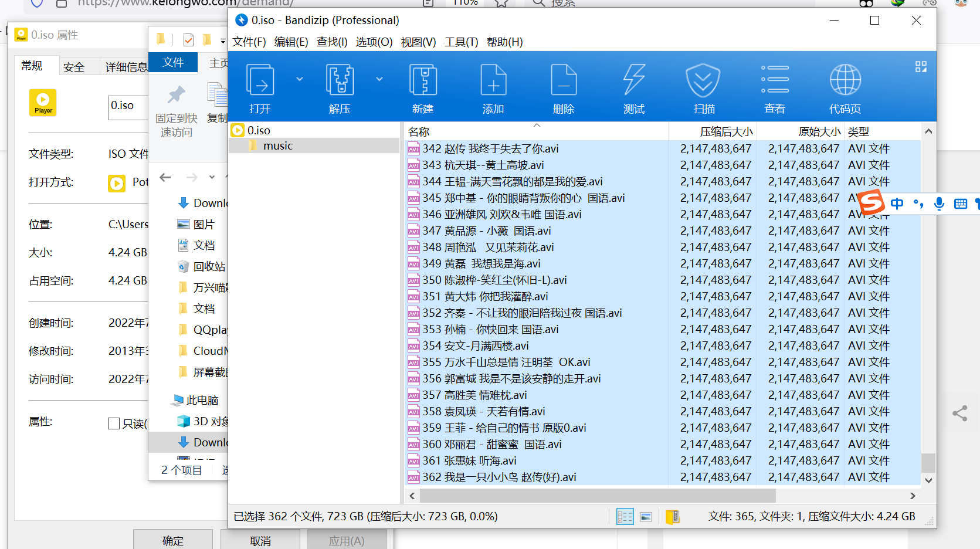Viewport: 980px width, 549px height.
Task: Select file 342 赵传 我终于失去了你.avi
Action: 490,148
